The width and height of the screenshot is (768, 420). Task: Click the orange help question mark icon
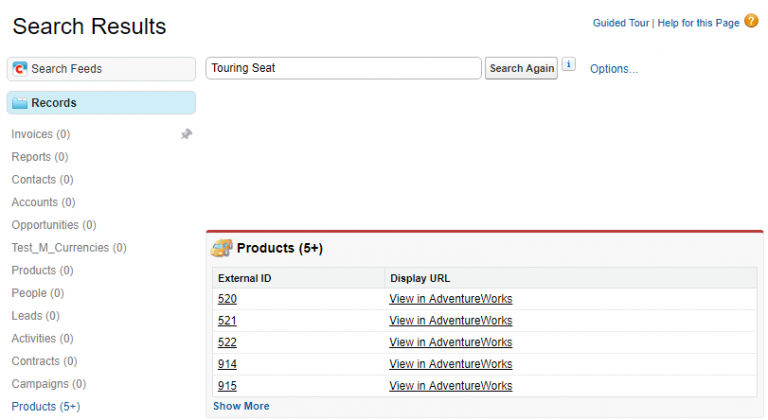tap(751, 21)
